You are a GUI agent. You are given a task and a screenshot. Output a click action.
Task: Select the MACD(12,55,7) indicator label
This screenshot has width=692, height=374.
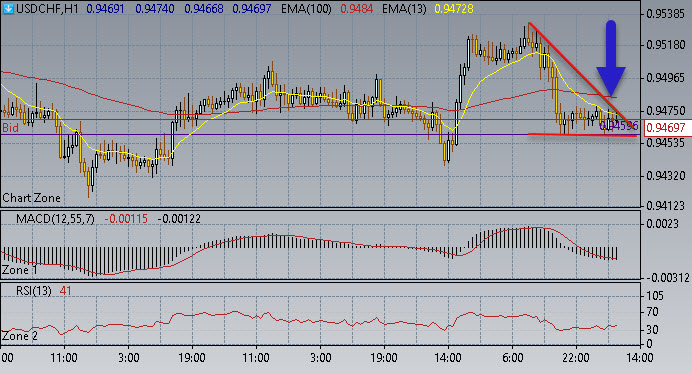[x=55, y=219]
